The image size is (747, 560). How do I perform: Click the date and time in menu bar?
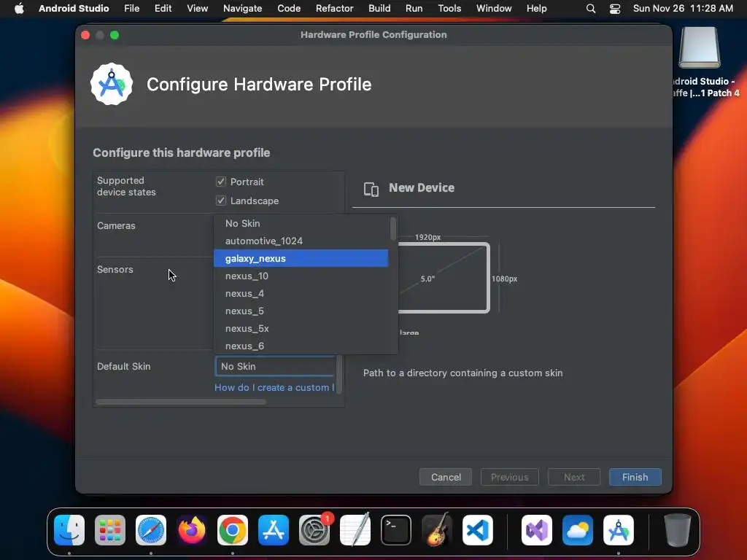(x=683, y=8)
